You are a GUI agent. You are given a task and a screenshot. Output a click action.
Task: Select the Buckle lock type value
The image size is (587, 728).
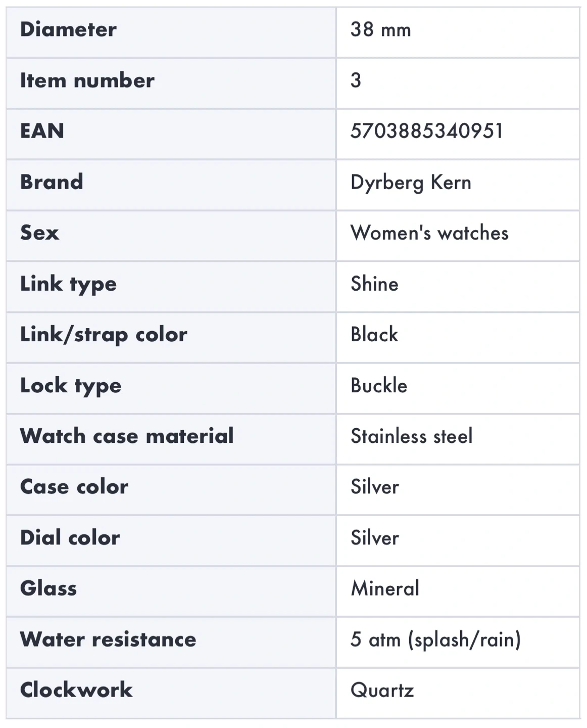click(379, 386)
